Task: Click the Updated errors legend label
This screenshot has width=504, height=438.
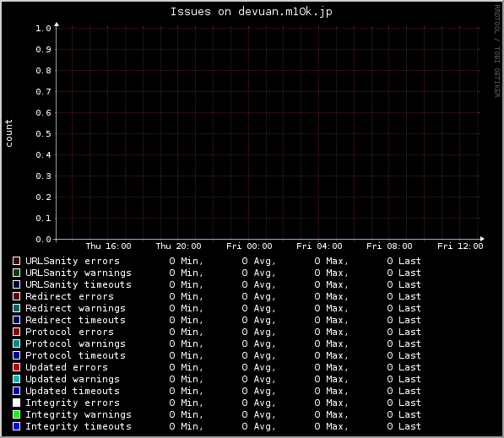Action: (67, 367)
